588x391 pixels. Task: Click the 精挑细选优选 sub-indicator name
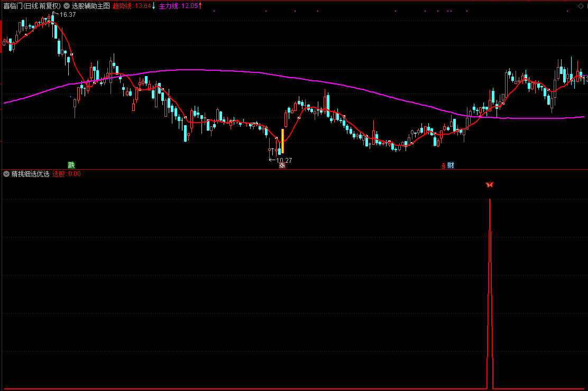click(30, 174)
